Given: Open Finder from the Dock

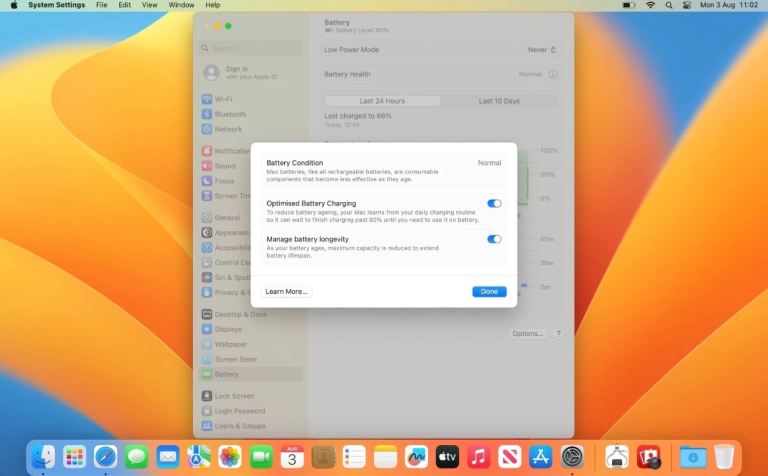Looking at the screenshot, I should pyautogui.click(x=44, y=457).
